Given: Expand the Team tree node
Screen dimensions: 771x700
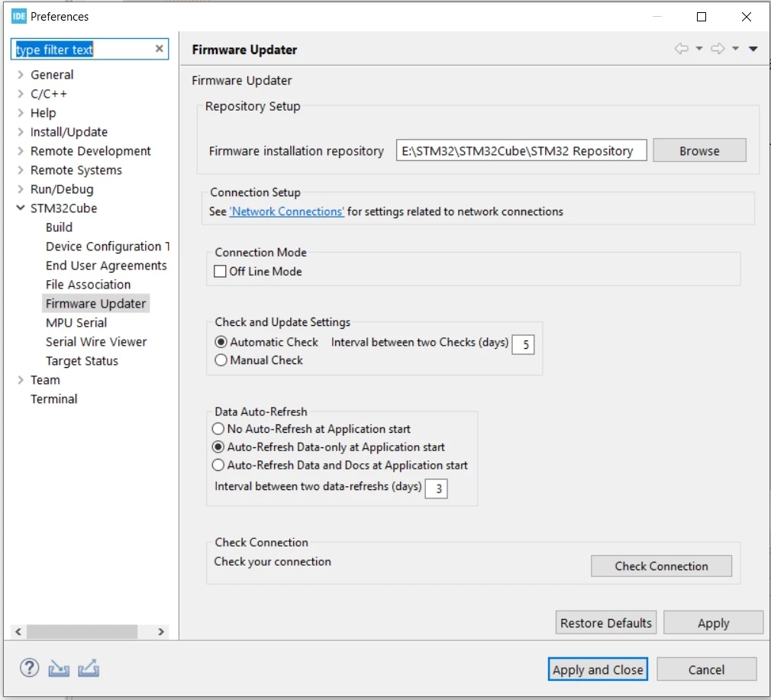Looking at the screenshot, I should coord(20,379).
